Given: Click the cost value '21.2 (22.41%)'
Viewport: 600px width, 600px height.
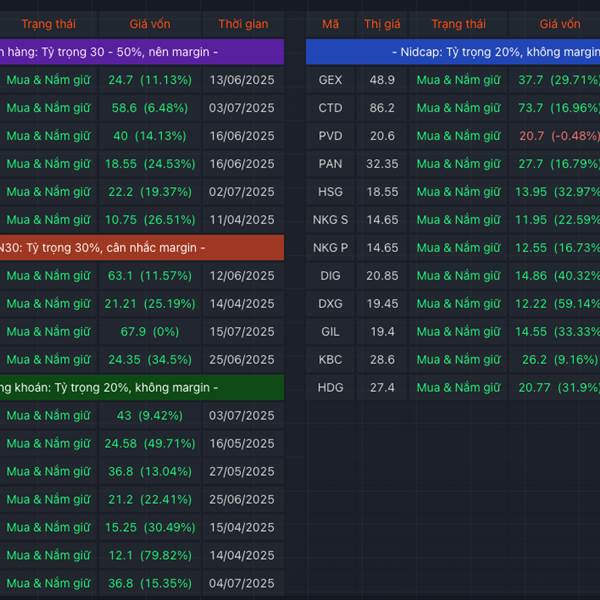Looking at the screenshot, I should (x=150, y=499).
